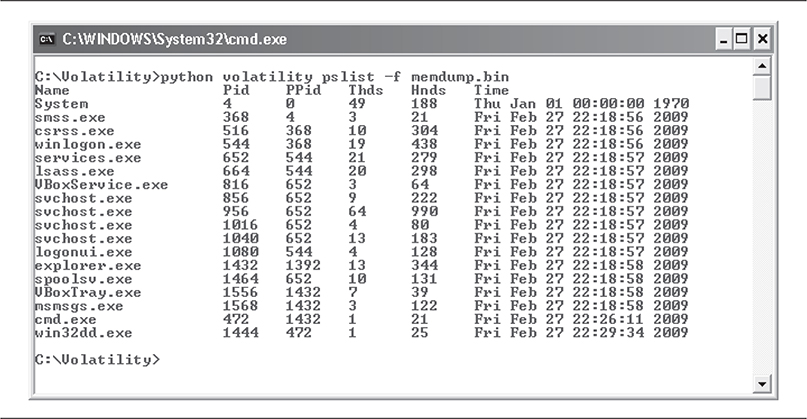This screenshot has width=807, height=419.
Task: Click the csrss.exe process name
Action: (x=75, y=131)
